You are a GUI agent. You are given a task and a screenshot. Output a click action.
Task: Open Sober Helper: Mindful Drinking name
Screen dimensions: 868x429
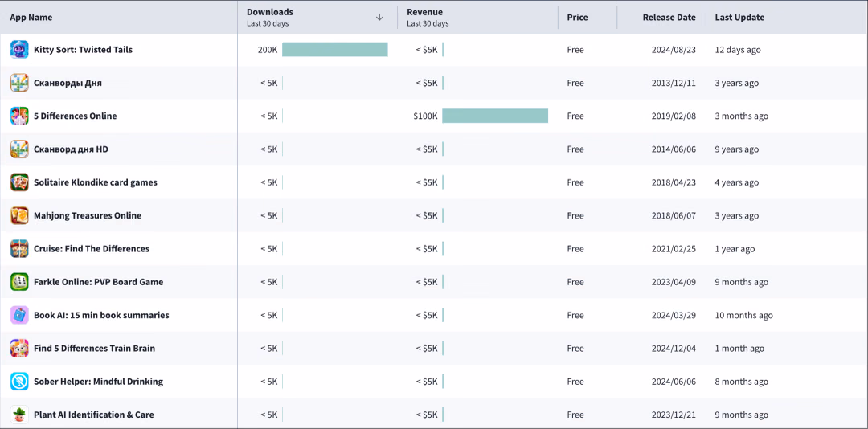(x=99, y=382)
